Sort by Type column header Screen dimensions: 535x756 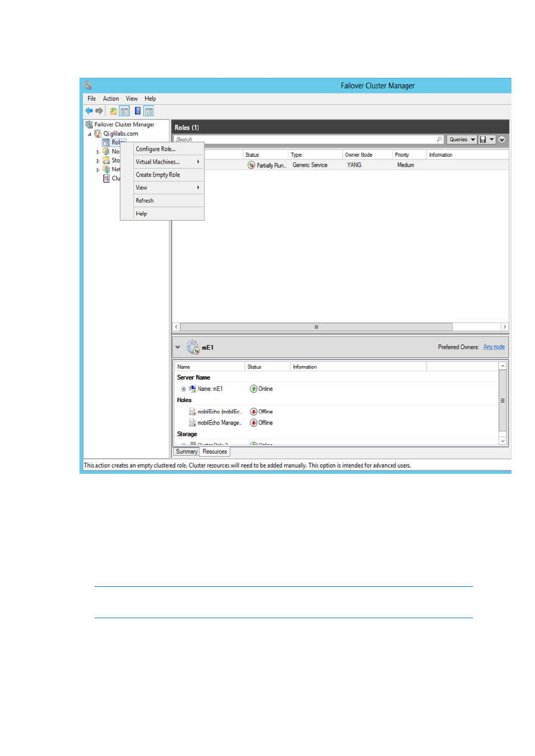click(315, 155)
